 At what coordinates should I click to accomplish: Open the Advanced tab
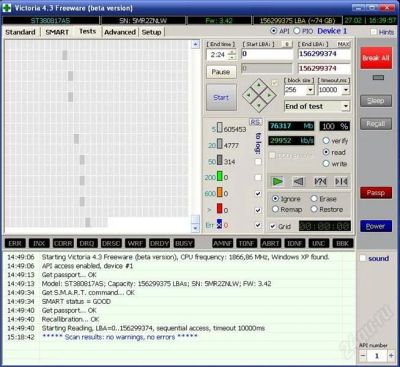click(x=120, y=32)
